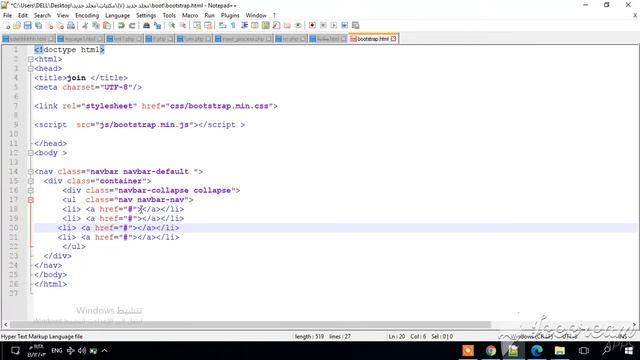The height and width of the screenshot is (360, 640).
Task: Collapse the <ul> fold on line 17
Action: (31, 200)
